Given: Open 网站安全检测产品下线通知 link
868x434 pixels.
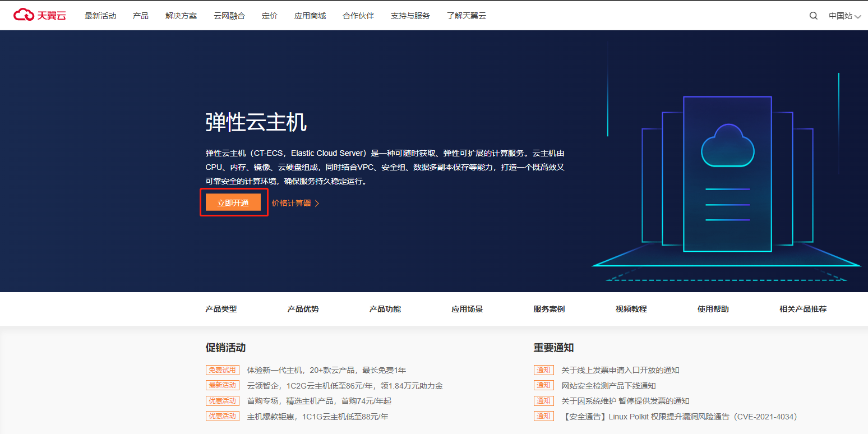Looking at the screenshot, I should [x=608, y=386].
